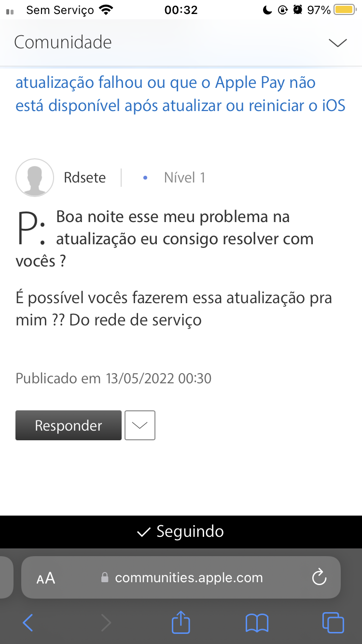The image size is (362, 644).
Task: Open the Apple Pay atualização falhou link
Action: tap(181, 94)
